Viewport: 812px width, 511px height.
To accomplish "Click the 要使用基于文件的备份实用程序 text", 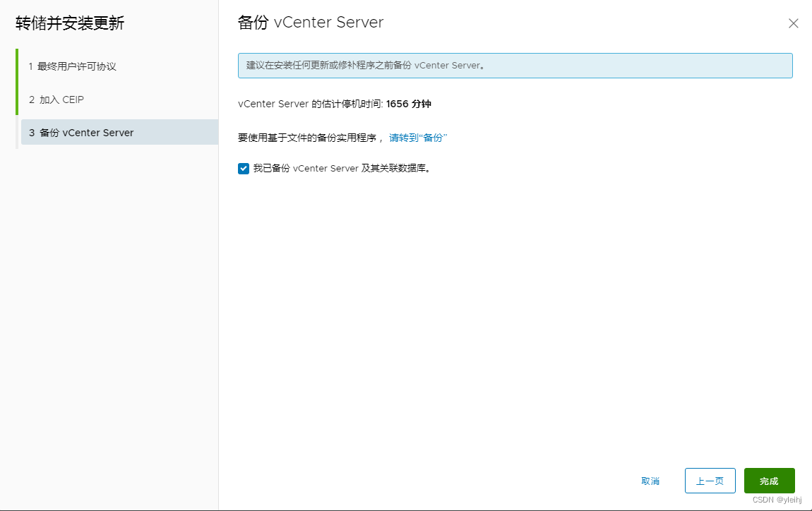I will pos(307,138).
